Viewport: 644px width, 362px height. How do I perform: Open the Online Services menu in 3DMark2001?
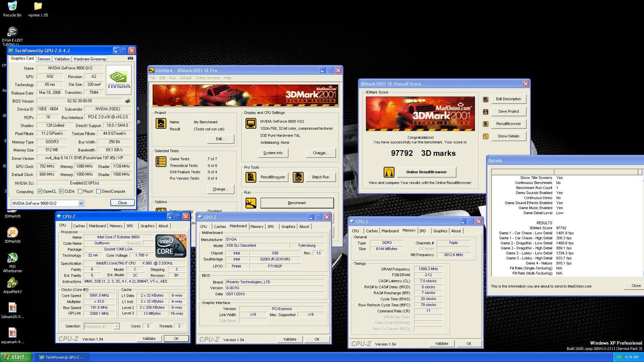pos(208,78)
